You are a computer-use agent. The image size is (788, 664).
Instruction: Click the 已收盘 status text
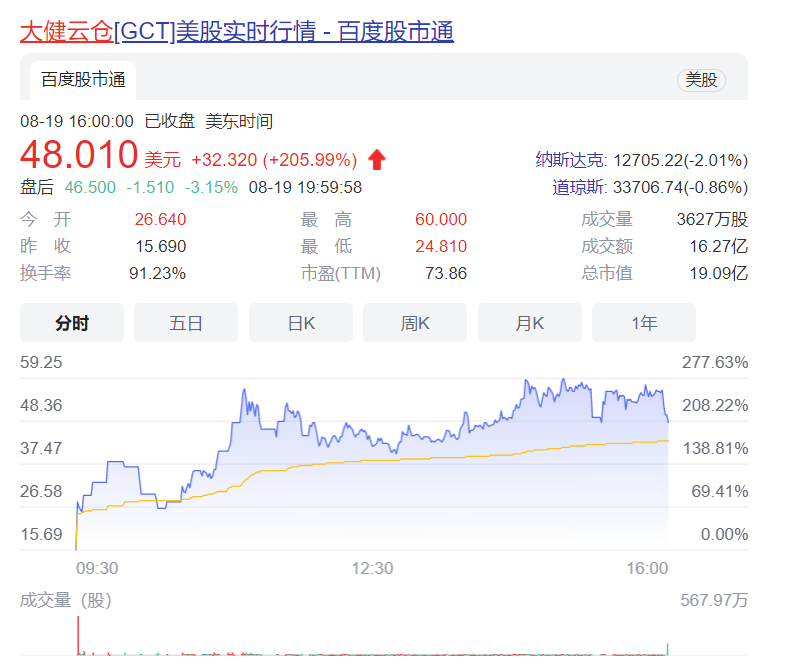coord(170,122)
